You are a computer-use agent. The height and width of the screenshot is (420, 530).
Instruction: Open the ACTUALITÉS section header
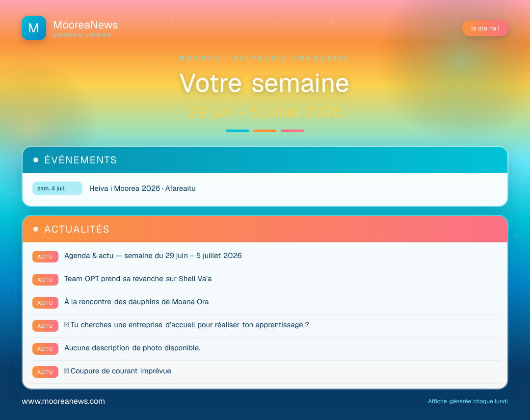pos(265,229)
